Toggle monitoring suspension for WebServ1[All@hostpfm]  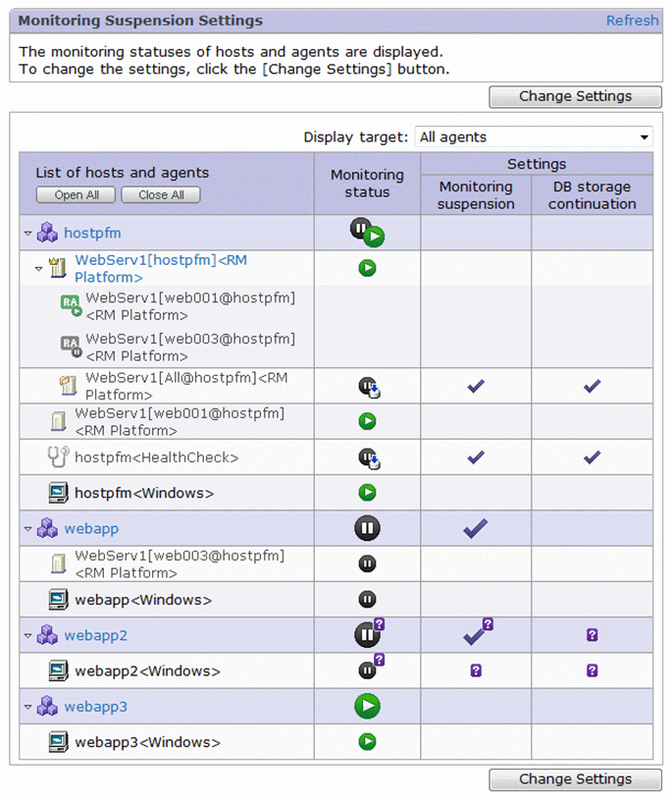(476, 386)
